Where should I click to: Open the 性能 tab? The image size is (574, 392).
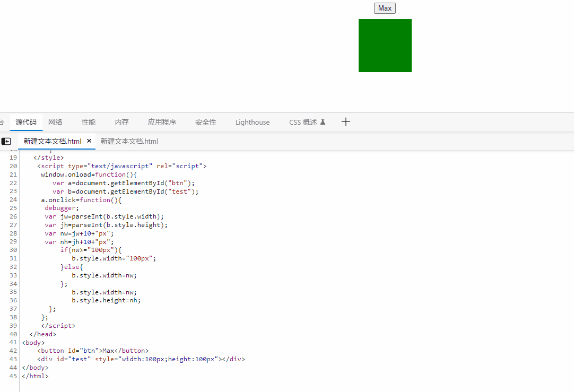[x=89, y=122]
